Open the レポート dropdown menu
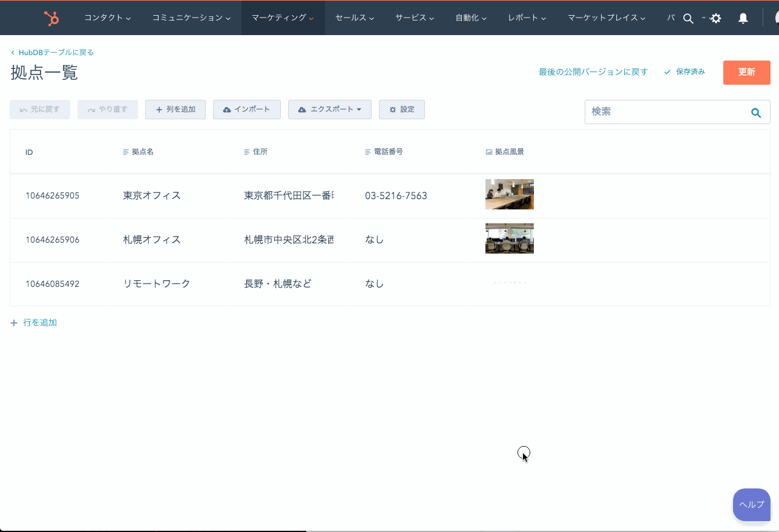 527,18
